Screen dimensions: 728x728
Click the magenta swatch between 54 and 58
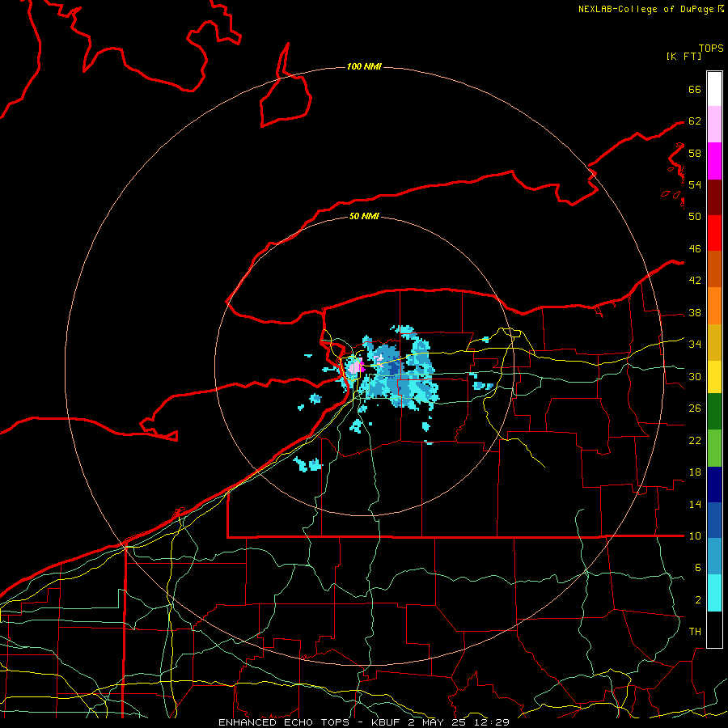coord(714,161)
